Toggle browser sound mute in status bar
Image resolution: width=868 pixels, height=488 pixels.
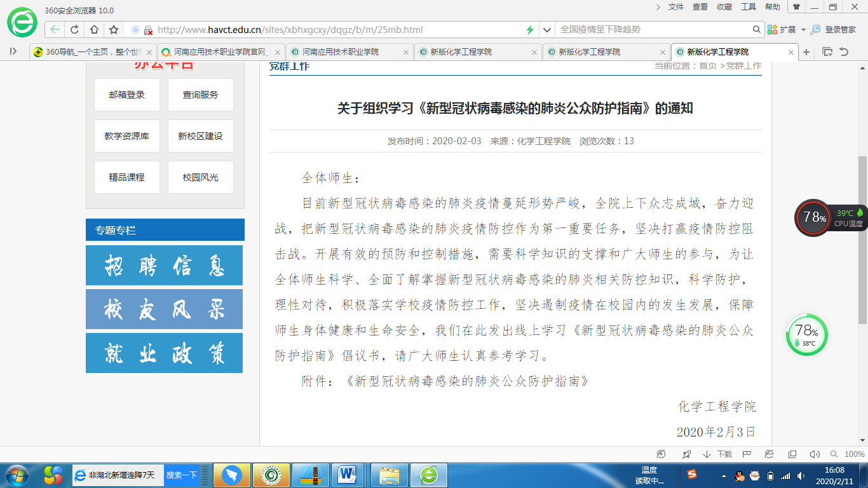(815, 454)
